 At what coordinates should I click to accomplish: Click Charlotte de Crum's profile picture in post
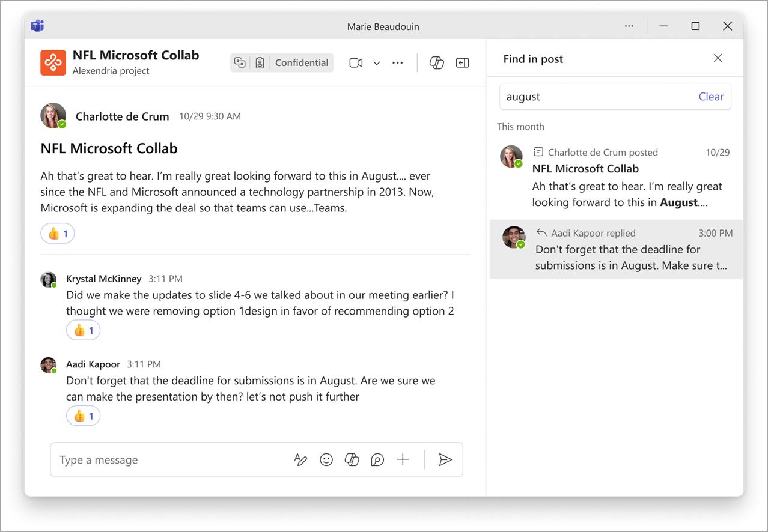tap(53, 115)
